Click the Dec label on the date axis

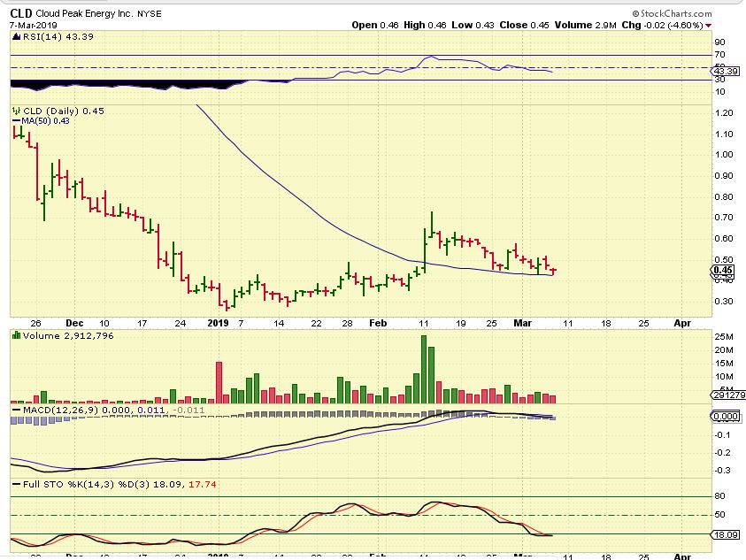(74, 323)
